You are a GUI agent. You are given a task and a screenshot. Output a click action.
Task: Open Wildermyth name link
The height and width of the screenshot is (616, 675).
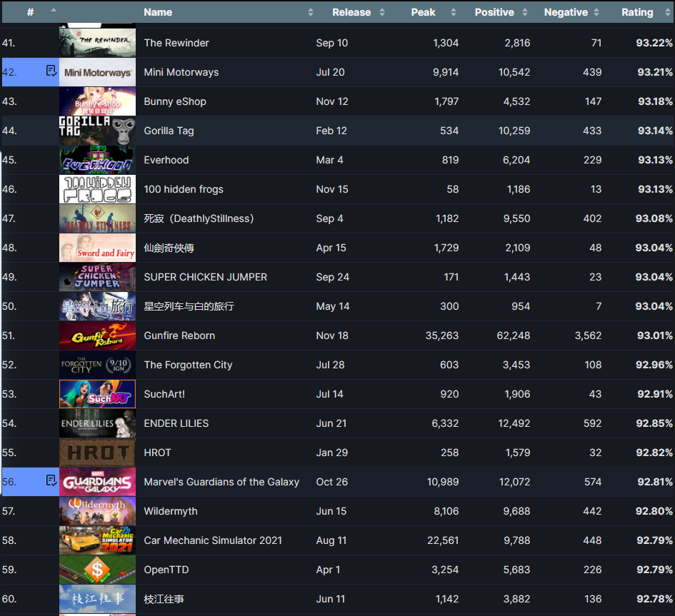[x=171, y=511]
